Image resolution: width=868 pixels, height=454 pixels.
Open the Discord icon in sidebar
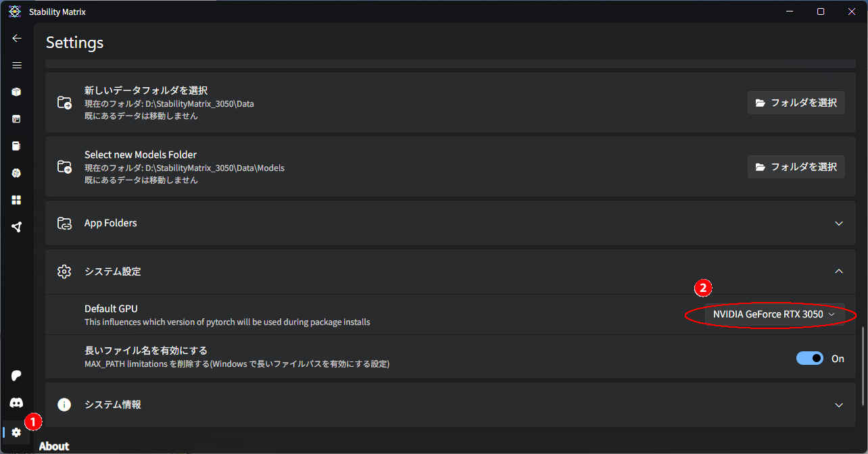click(17, 403)
